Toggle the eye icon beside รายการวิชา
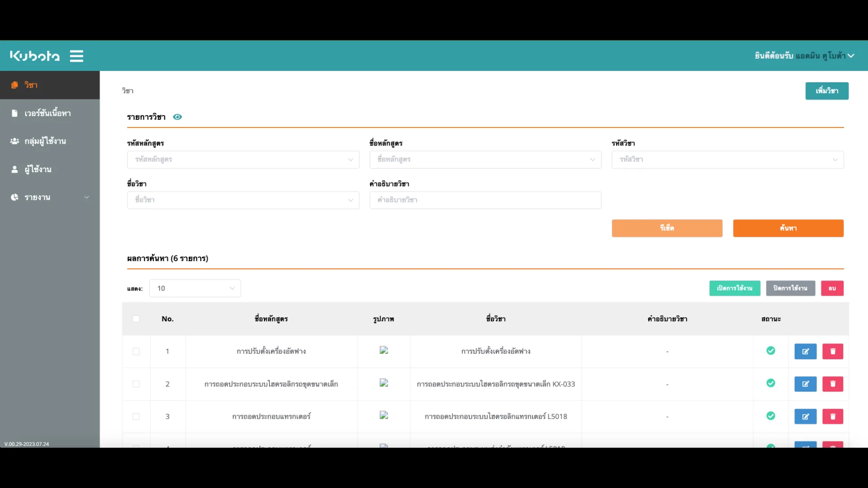 (177, 117)
